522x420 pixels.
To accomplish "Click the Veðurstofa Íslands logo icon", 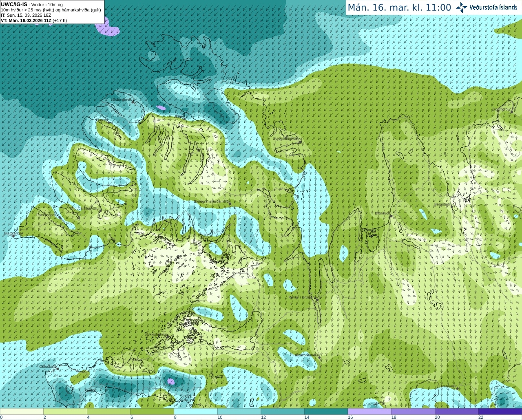I will 462,7.
